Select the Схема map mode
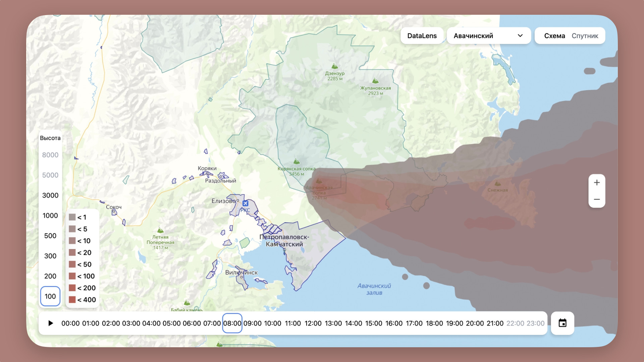644x362 pixels. tap(554, 36)
